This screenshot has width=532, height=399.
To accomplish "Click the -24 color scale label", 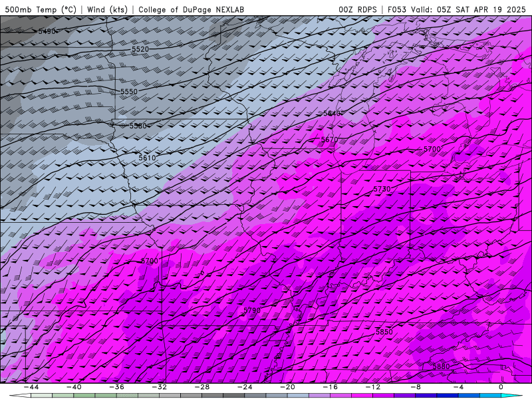I will point(245,387).
